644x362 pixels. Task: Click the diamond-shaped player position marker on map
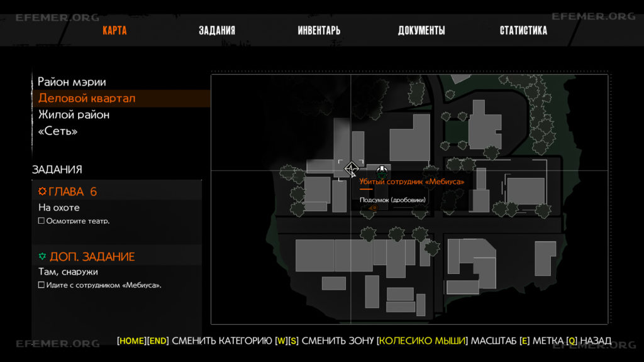coord(351,168)
